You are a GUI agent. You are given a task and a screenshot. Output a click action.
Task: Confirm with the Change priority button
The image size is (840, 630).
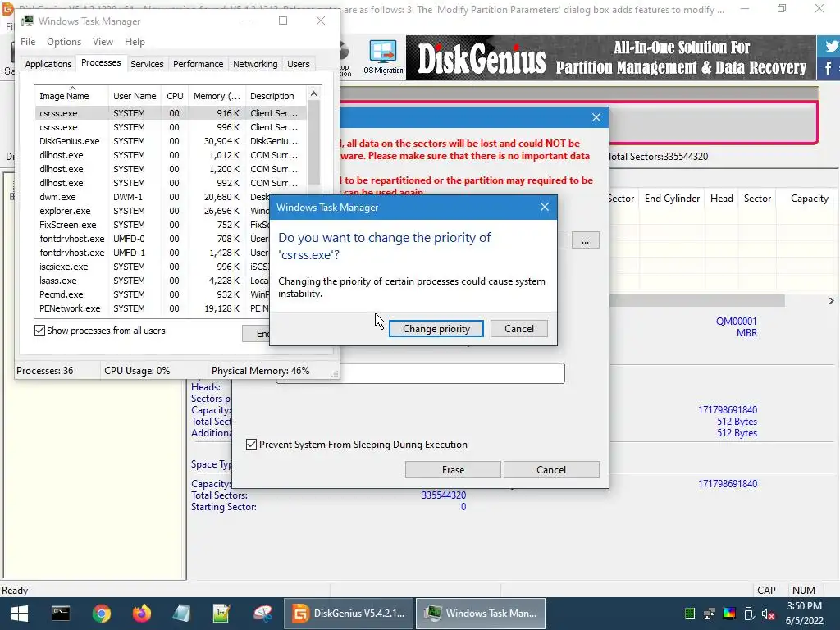click(x=436, y=328)
